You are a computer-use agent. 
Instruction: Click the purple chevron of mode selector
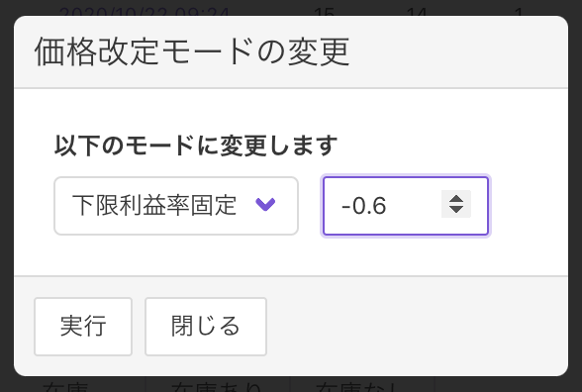click(265, 205)
